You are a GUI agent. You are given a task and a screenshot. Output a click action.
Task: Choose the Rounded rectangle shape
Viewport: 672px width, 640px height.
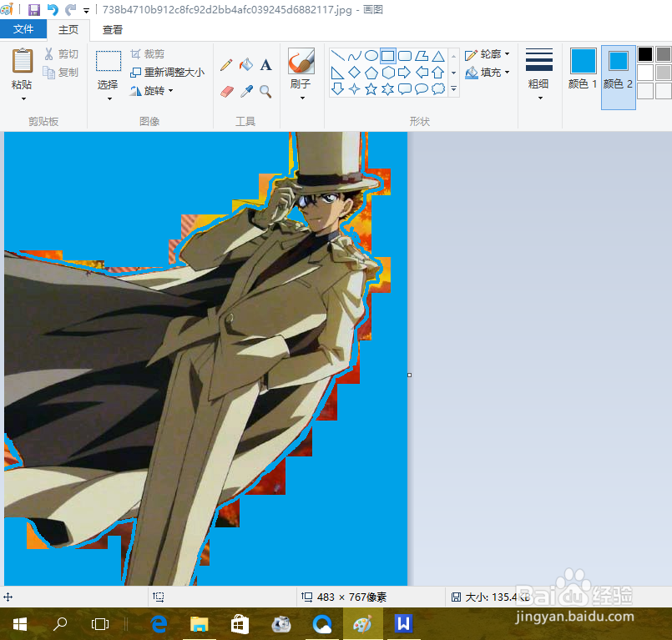tap(405, 56)
